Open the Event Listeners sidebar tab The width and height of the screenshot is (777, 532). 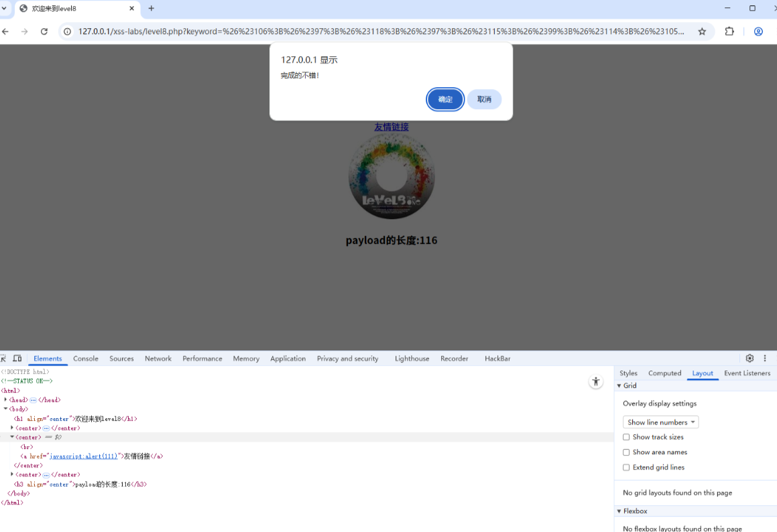[747, 373]
